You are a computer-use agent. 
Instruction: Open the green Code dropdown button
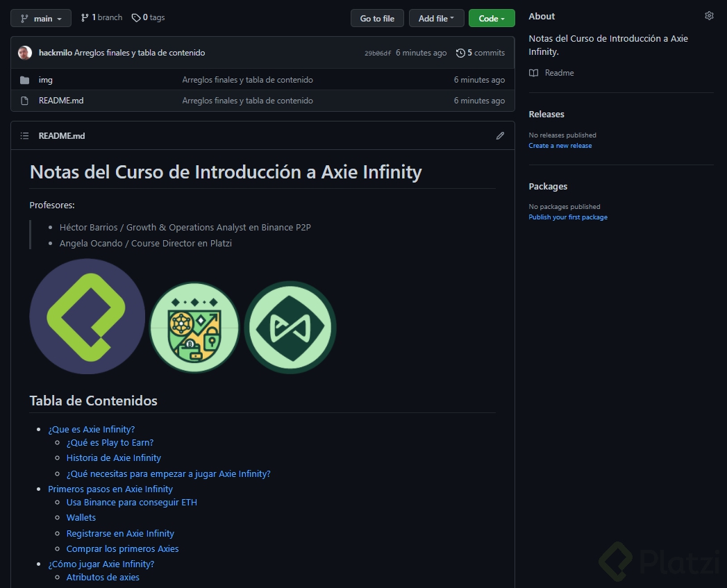tap(492, 18)
